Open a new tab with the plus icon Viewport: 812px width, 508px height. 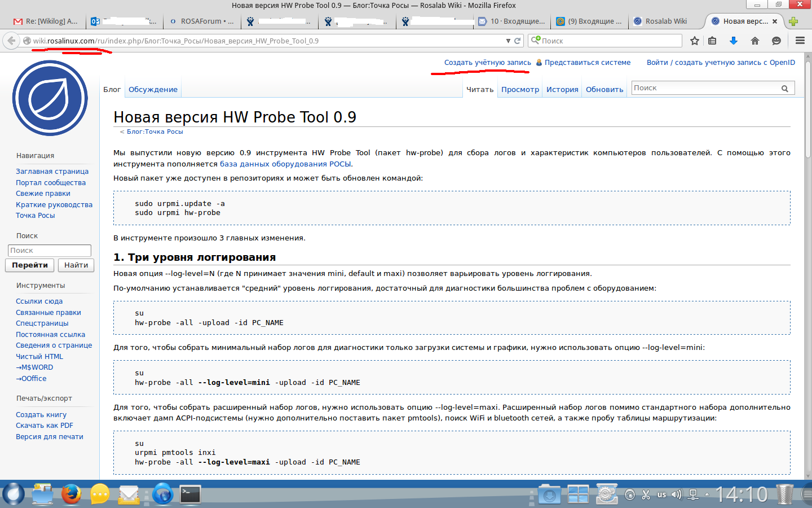[x=793, y=21]
